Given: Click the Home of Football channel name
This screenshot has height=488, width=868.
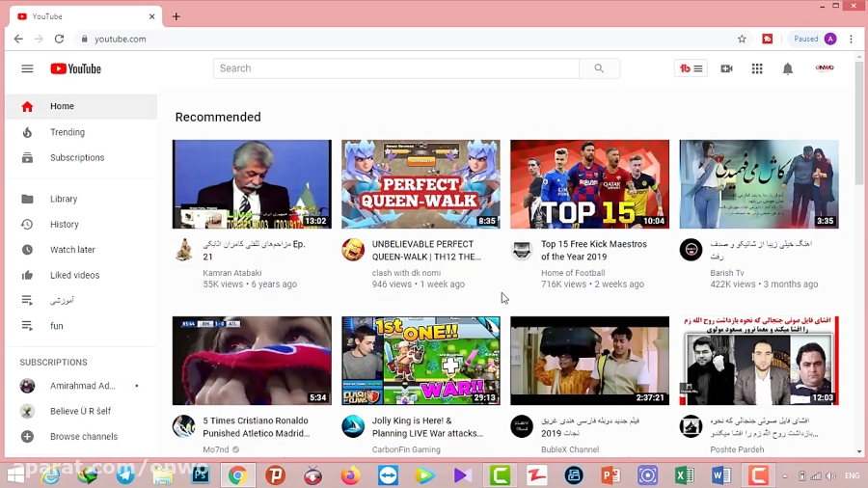Looking at the screenshot, I should click(573, 273).
